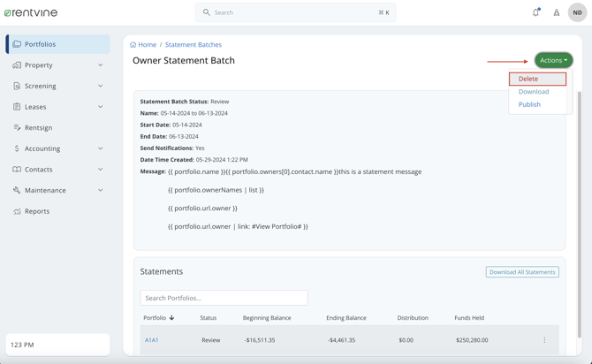Open the Portfolios sidebar item
The width and height of the screenshot is (592, 364).
pos(57,44)
